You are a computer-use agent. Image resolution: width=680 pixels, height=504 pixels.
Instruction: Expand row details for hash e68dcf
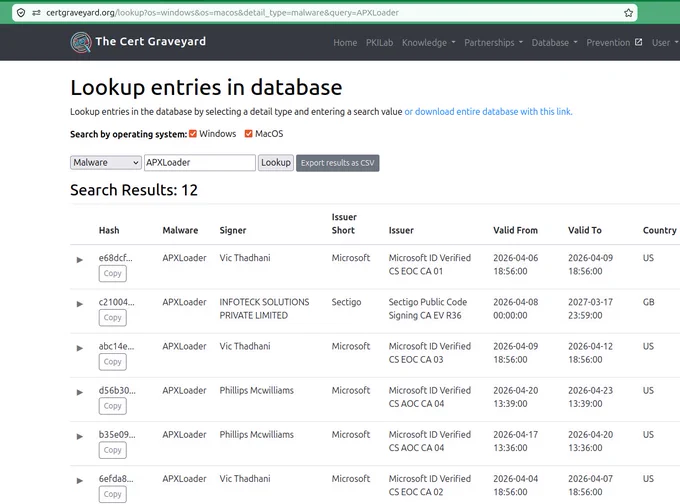pos(79,260)
